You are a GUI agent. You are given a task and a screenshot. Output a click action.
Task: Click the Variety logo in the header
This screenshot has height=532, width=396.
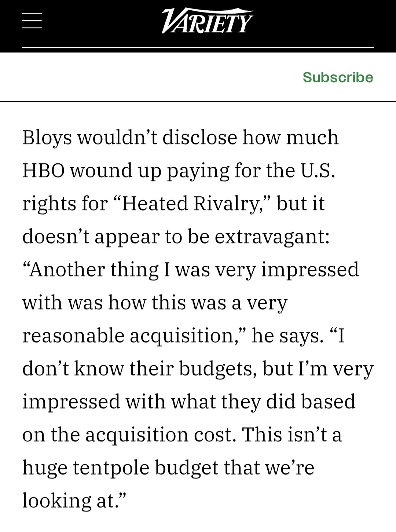click(x=207, y=21)
